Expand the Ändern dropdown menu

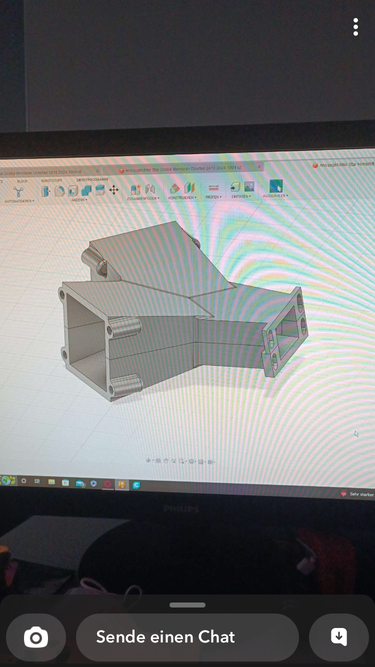coord(79,200)
